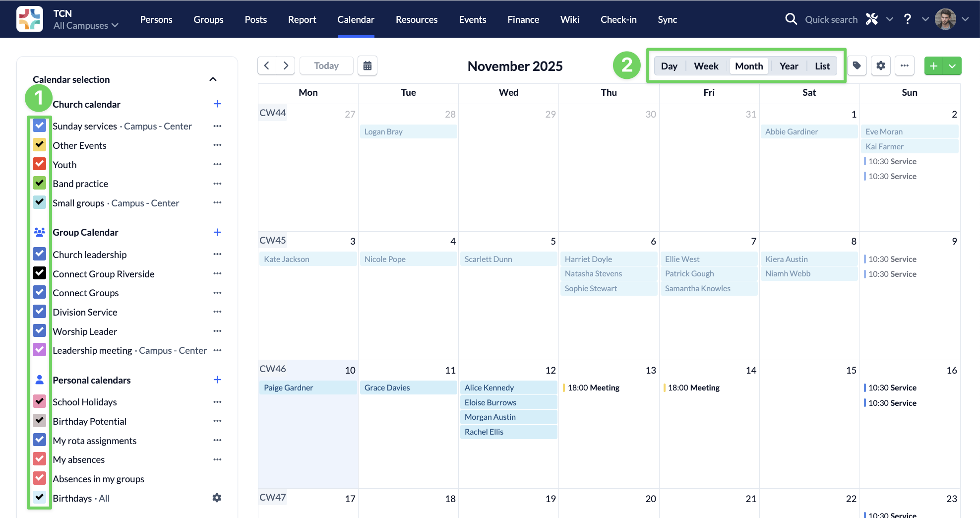This screenshot has width=980, height=518.
Task: Uncheck the Youth calendar checkbox
Action: 40,164
